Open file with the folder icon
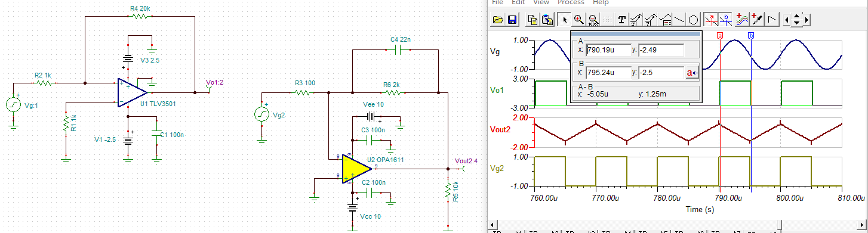Viewport: 868px width, 233px height. [x=498, y=20]
